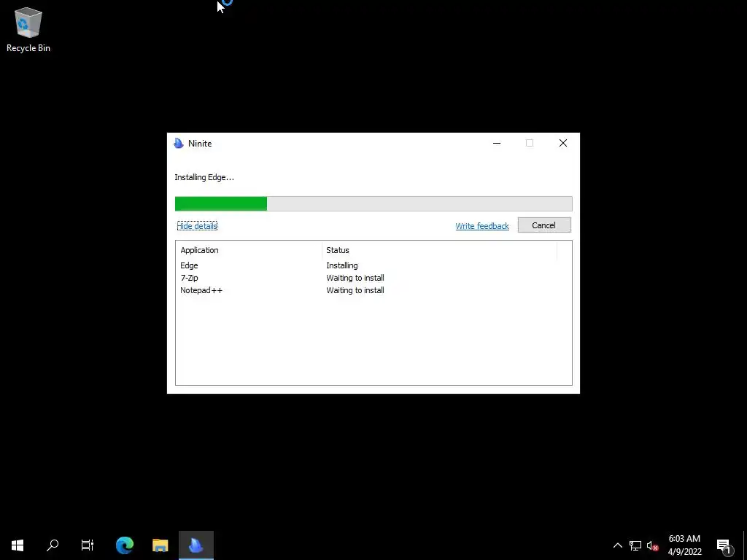Click the Ninite taskbar button

point(196,545)
